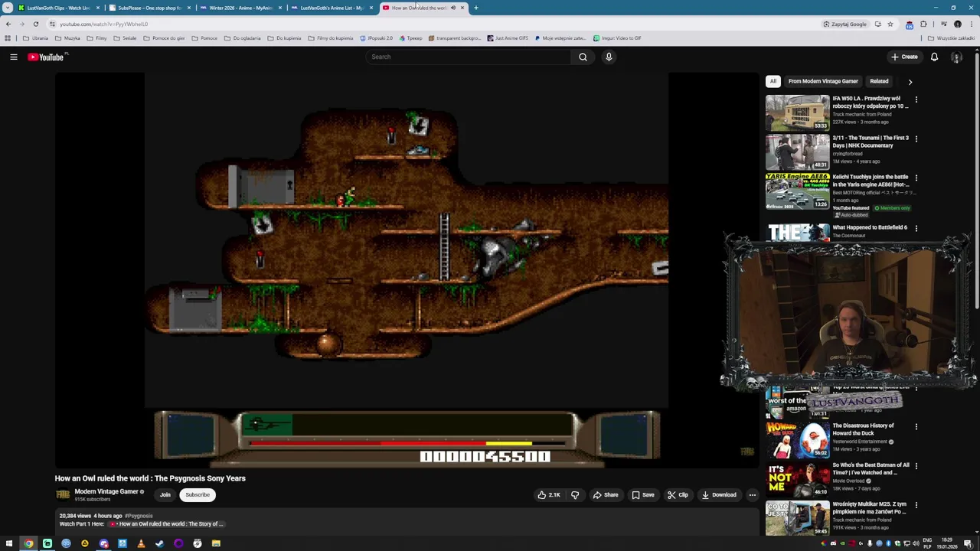Open Do oglądania bookmark folder
Viewport: 980px width, 551px height.
[242, 37]
